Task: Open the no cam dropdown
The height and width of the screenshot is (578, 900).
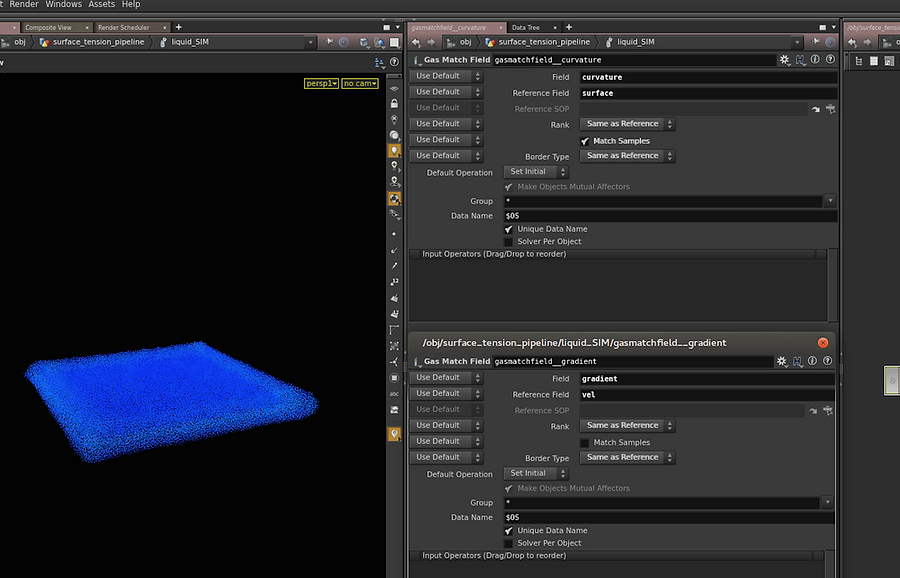Action: [x=360, y=83]
